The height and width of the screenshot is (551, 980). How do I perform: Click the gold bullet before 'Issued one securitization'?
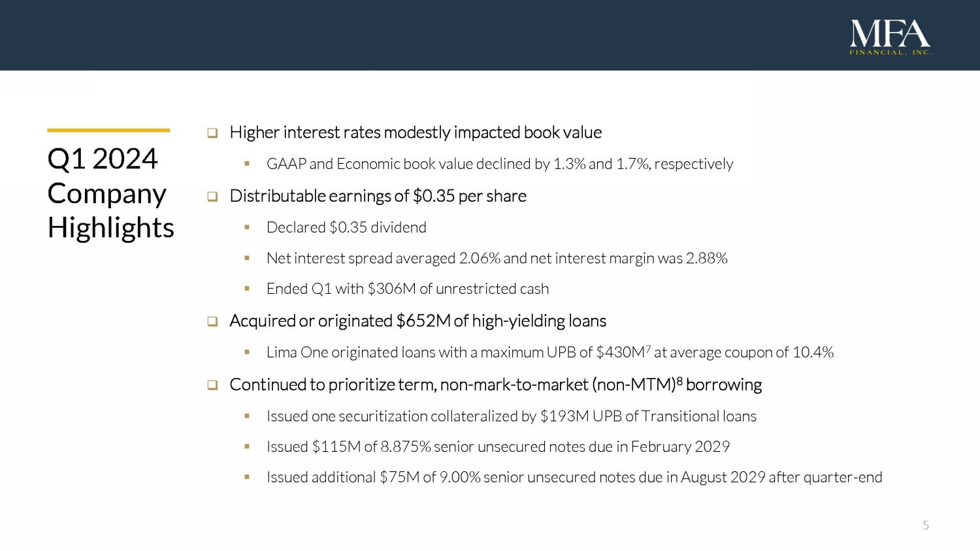247,416
